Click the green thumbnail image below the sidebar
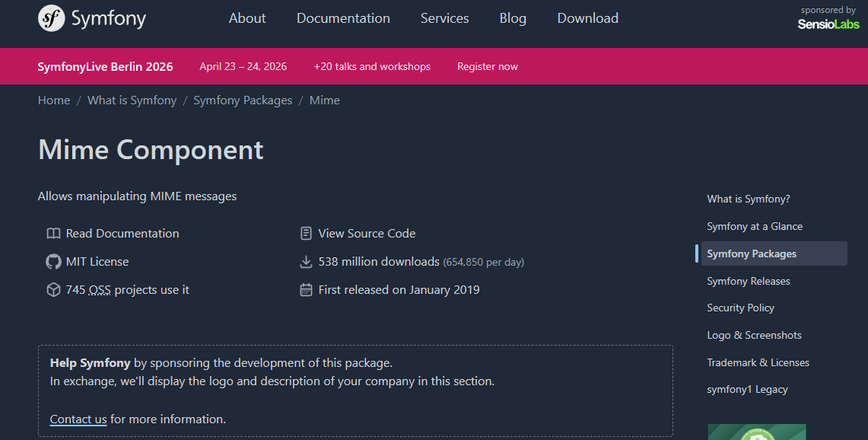Viewport: 868px width, 440px height. (756, 432)
